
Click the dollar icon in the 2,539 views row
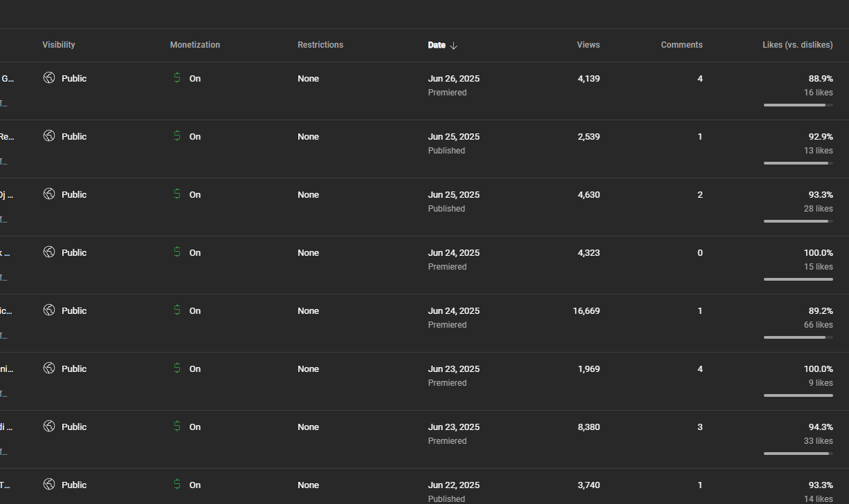click(177, 136)
